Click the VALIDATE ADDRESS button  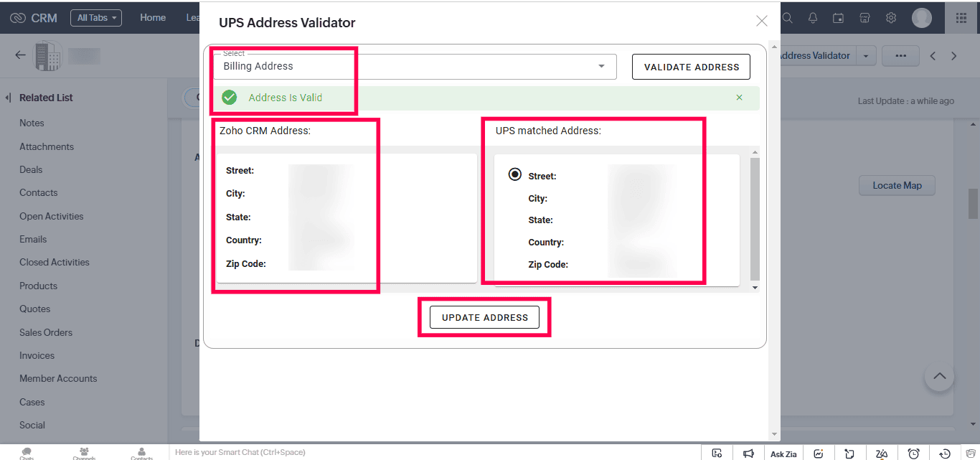pos(691,67)
